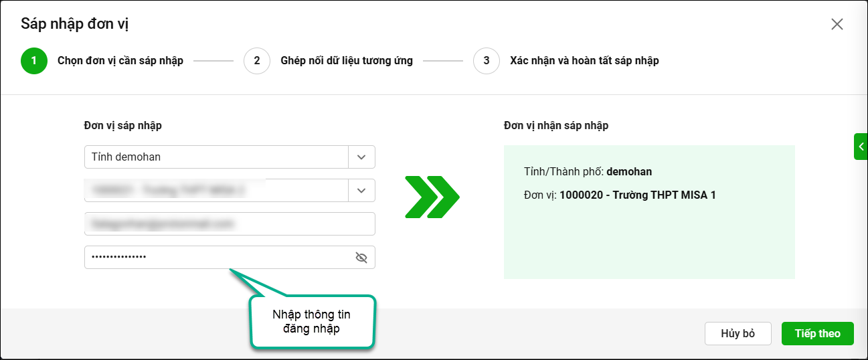Viewport: 868px width, 360px height.
Task: Select the step 3 circle icon
Action: click(487, 61)
